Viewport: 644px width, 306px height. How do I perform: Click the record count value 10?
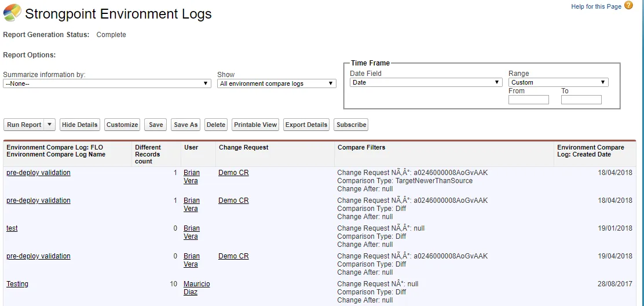tap(173, 283)
